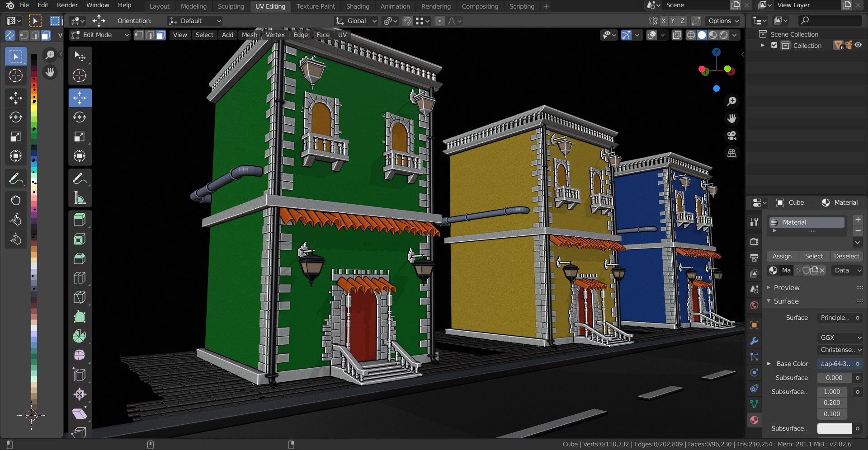This screenshot has width=868, height=450.
Task: Select the Spin tool
Action: coord(80,336)
